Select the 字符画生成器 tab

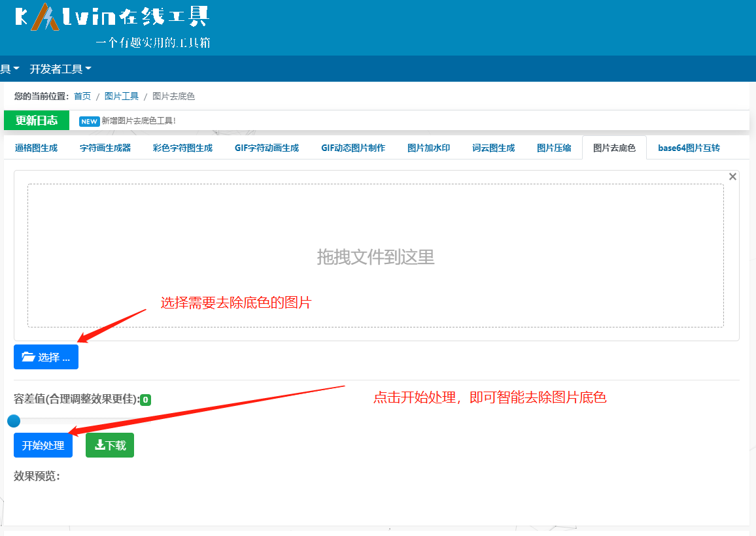[105, 148]
